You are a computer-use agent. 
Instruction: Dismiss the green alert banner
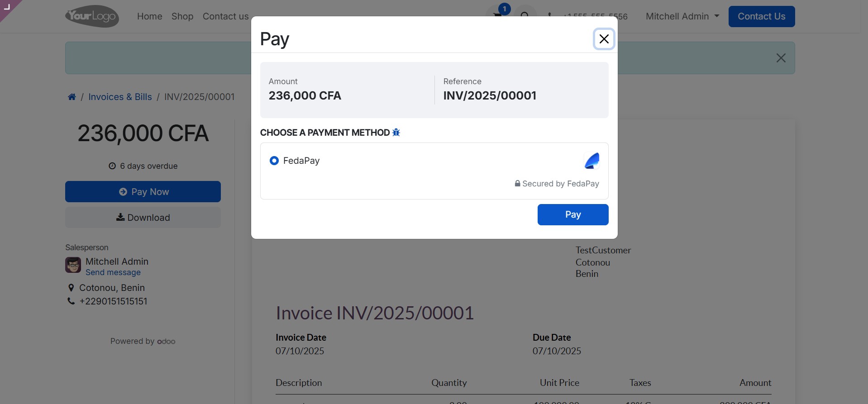tap(781, 58)
